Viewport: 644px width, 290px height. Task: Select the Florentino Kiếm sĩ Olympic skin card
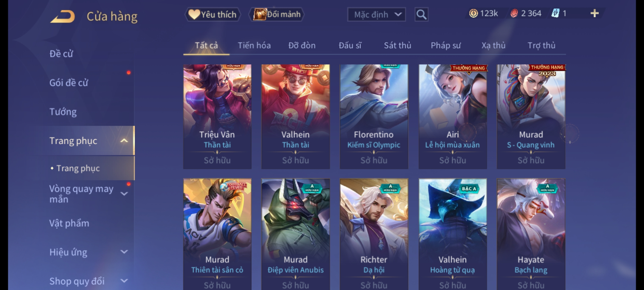click(374, 117)
